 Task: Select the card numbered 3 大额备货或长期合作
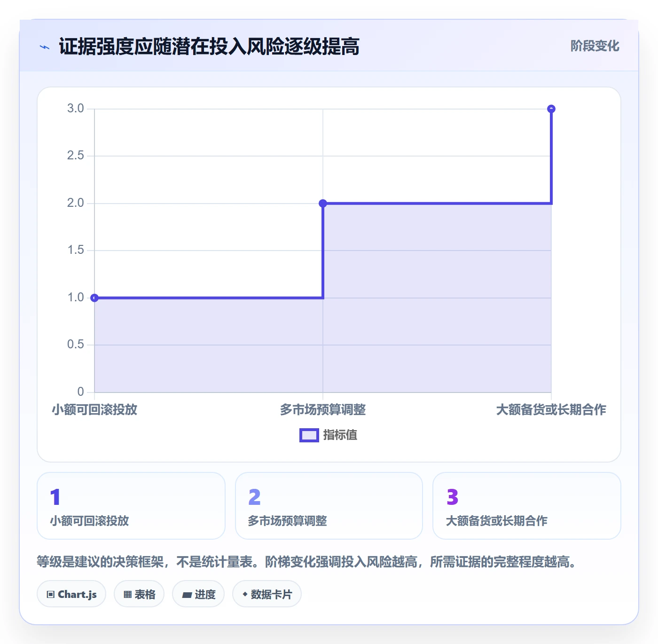[x=527, y=506]
